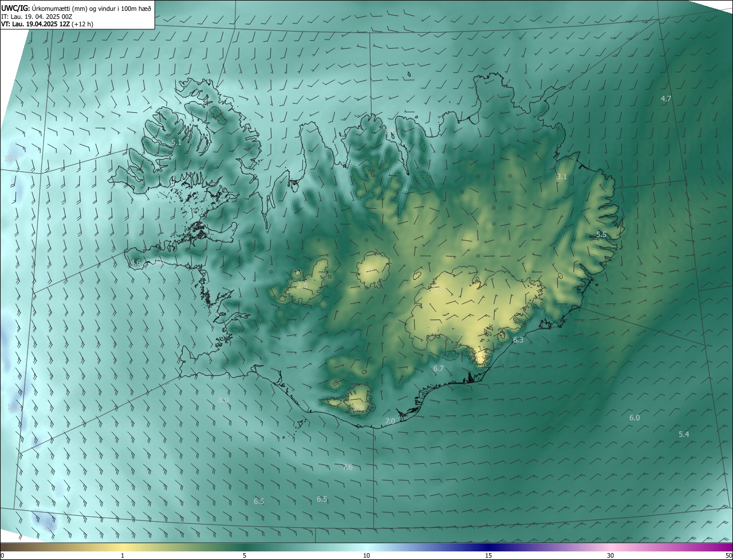Image resolution: width=733 pixels, height=560 pixels.
Task: Click the '4.7' precipitation value on the map
Action: pyautogui.click(x=666, y=99)
